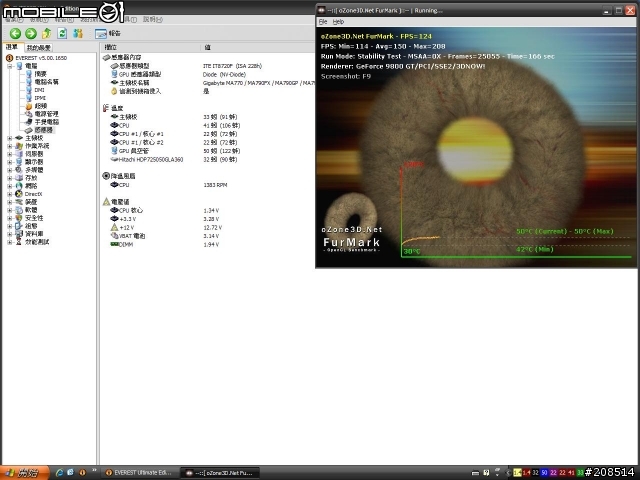Collapse the 電腦 Computer tree node
This screenshot has height=480, width=640.
pyautogui.click(x=10, y=66)
